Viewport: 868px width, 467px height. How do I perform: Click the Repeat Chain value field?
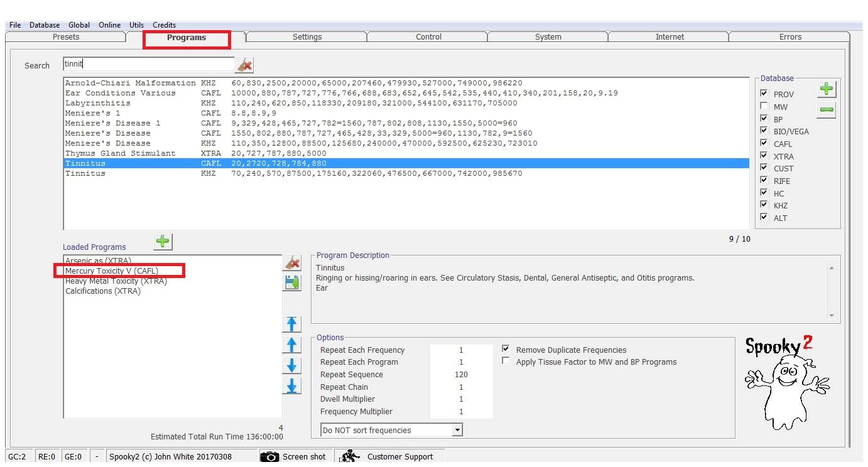461,387
